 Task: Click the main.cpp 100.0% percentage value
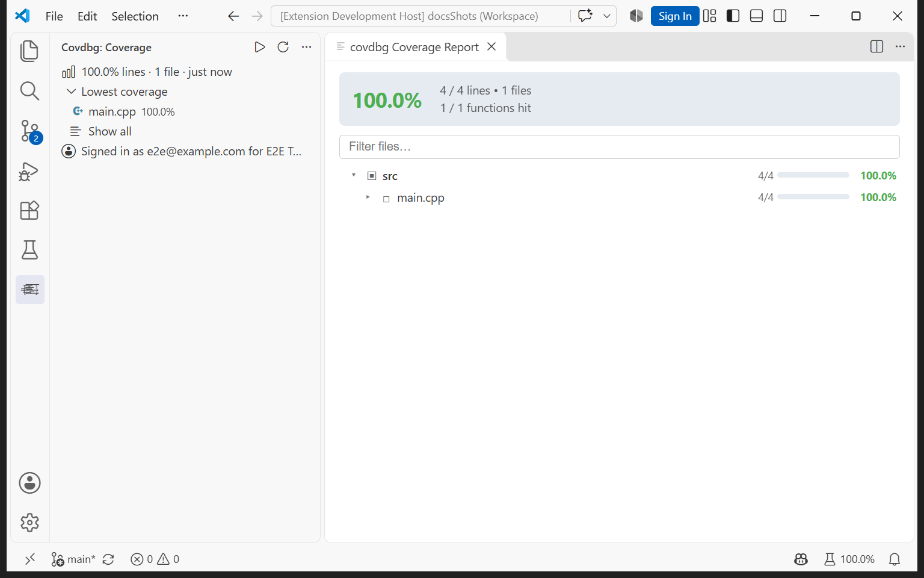tap(878, 197)
